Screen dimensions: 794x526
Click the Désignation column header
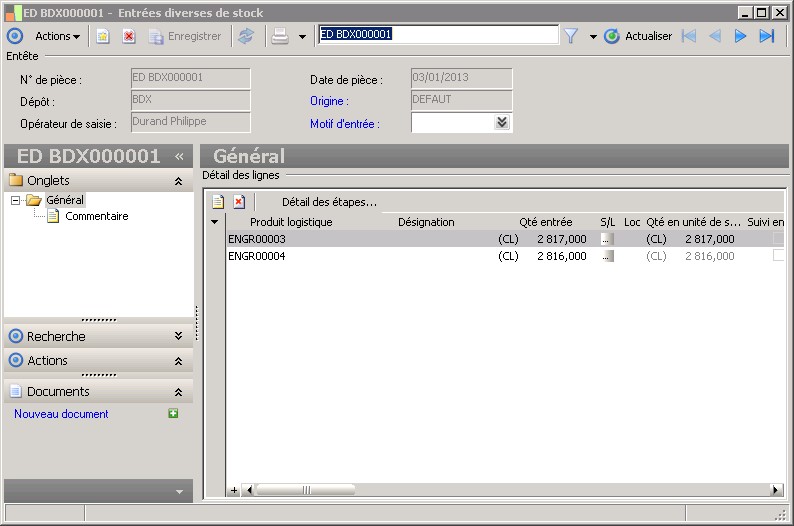click(x=426, y=222)
